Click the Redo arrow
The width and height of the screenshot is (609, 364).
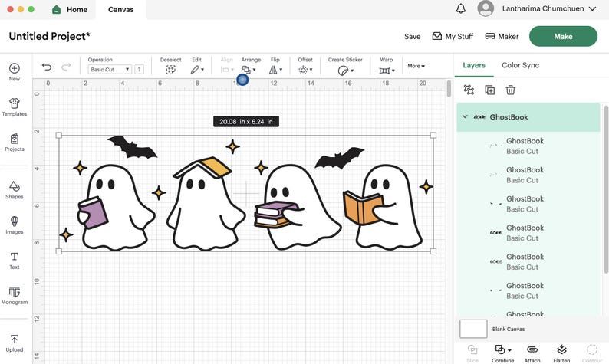pyautogui.click(x=66, y=67)
